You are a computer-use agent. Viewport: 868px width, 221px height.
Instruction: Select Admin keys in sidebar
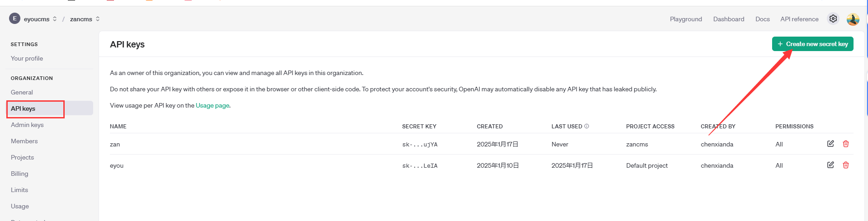[x=27, y=125]
